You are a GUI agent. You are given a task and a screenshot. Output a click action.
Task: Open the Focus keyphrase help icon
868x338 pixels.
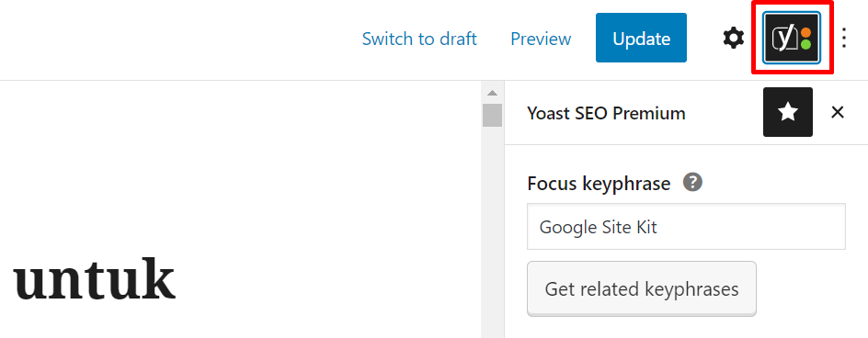click(x=692, y=182)
